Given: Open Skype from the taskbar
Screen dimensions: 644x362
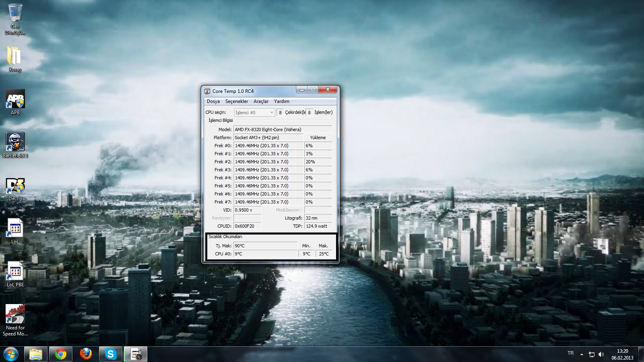Looking at the screenshot, I should point(111,354).
